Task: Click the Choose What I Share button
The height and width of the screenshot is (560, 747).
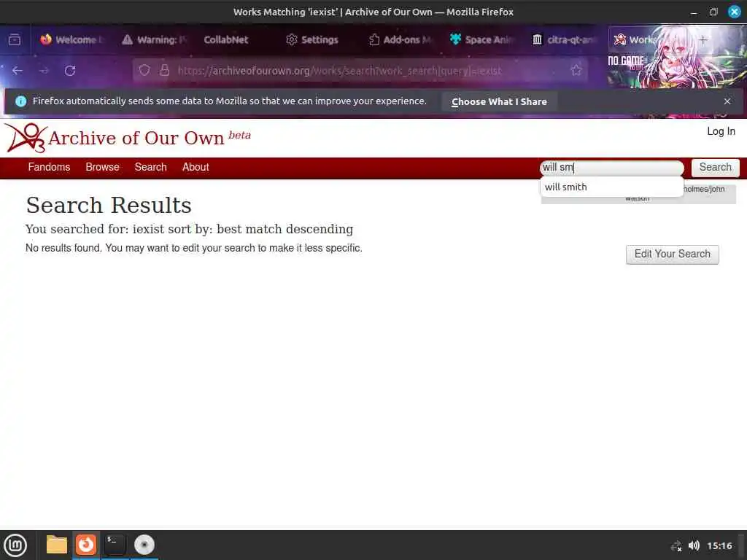Action: point(499,101)
